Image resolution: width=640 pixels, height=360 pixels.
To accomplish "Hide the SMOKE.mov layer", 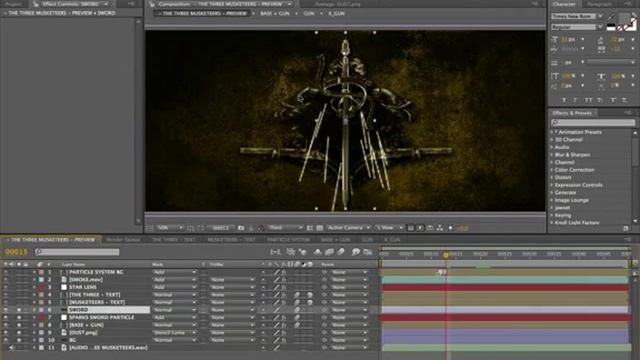I will click(x=6, y=280).
